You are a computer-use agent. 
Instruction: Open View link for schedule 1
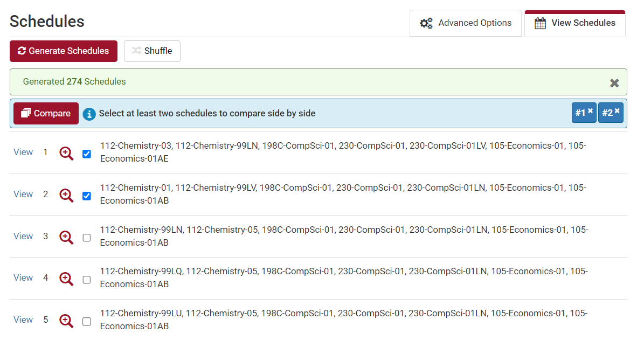pos(23,152)
